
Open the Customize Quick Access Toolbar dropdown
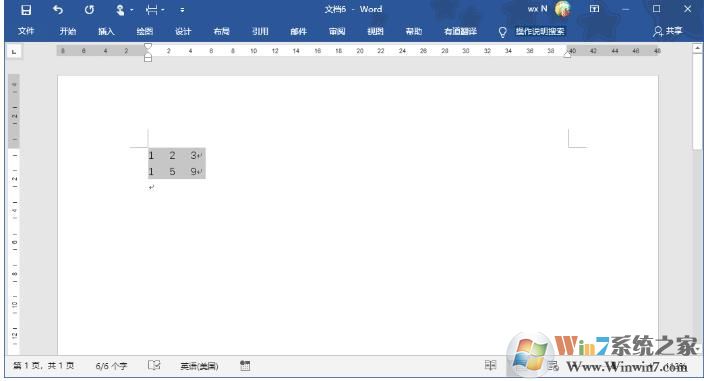(x=182, y=10)
